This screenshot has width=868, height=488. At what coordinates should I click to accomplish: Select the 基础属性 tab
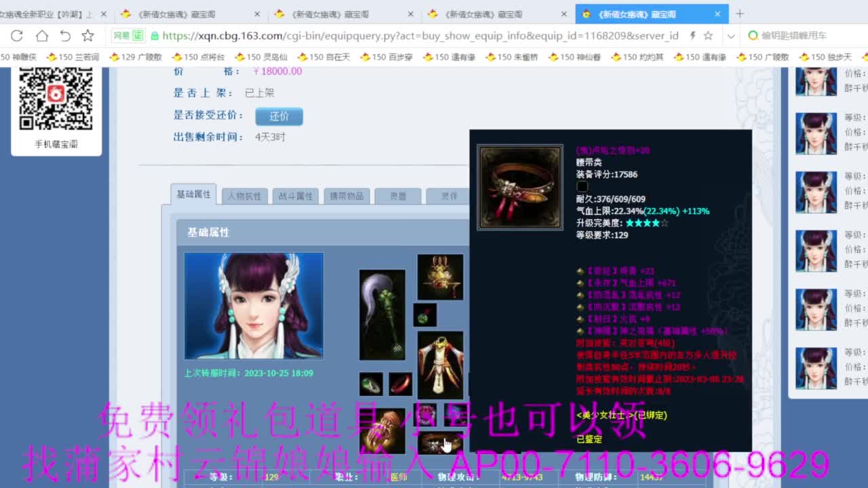[x=193, y=194]
